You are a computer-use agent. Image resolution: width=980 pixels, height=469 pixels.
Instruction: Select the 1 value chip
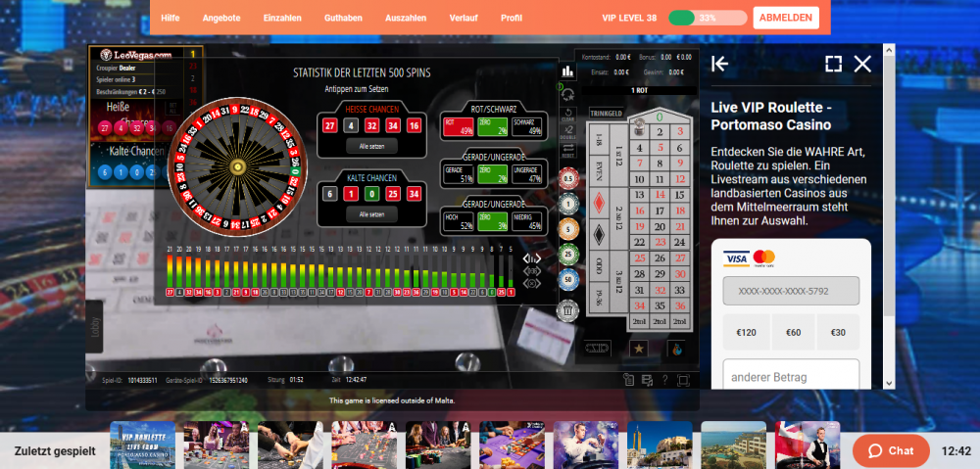(x=568, y=203)
